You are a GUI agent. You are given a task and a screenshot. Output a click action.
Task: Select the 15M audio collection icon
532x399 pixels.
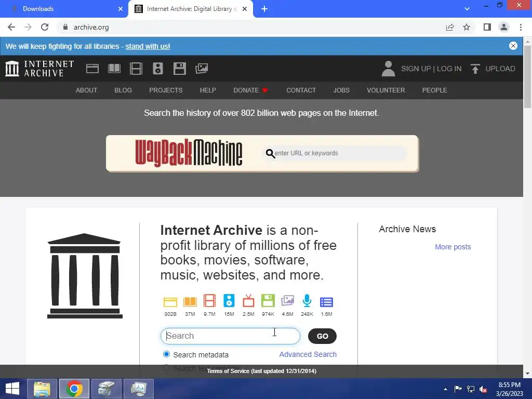click(229, 301)
